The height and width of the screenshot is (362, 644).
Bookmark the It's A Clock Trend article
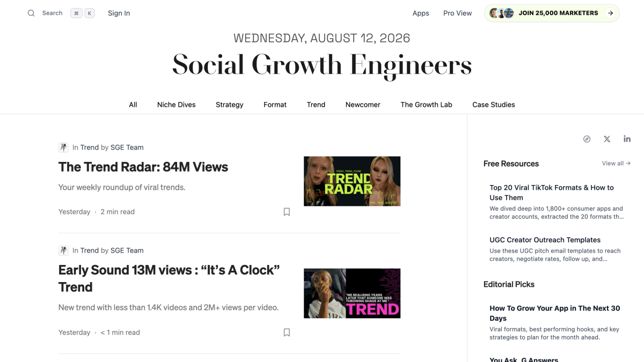pos(287,333)
